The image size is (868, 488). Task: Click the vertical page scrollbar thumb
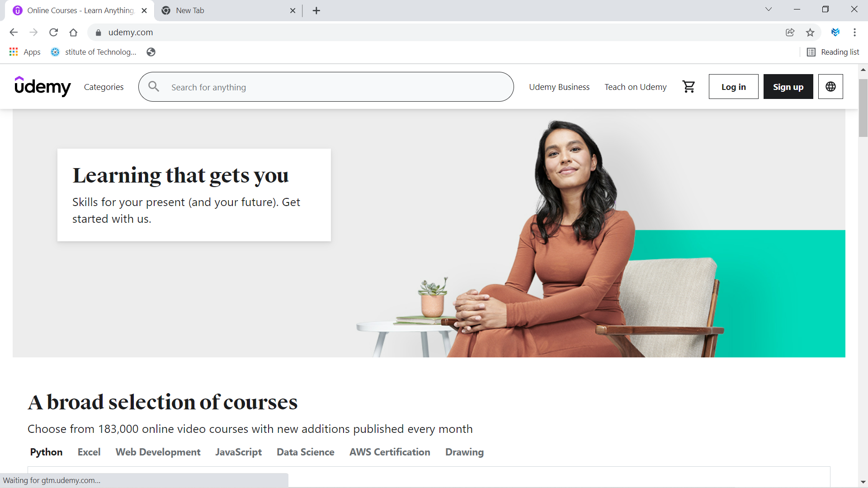863,108
